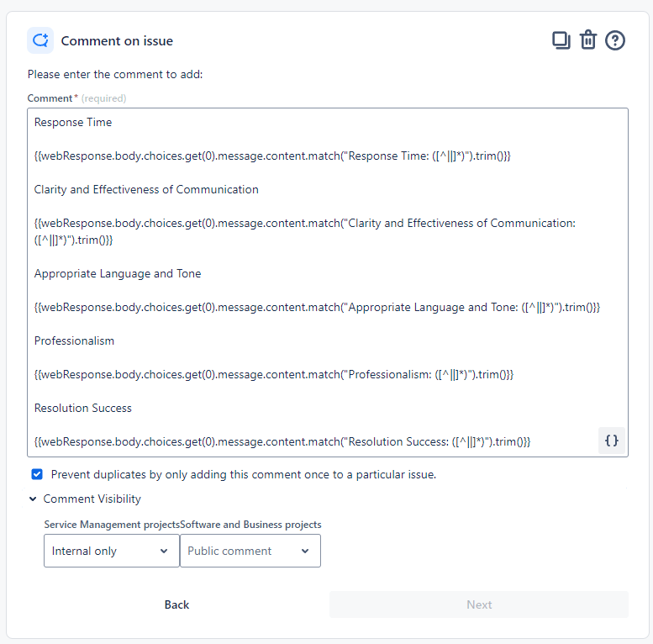Open the Internal only visibility dropdown
The image size is (653, 644).
tap(111, 552)
